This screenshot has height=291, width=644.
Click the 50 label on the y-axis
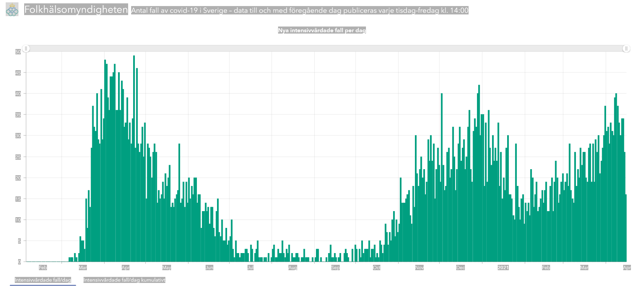[18, 52]
